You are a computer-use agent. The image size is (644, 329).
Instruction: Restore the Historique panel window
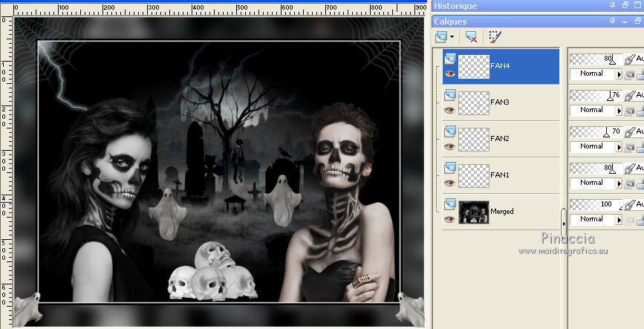625,5
